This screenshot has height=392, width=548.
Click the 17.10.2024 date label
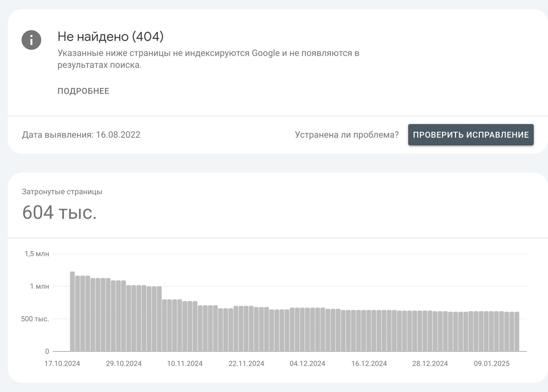point(62,364)
